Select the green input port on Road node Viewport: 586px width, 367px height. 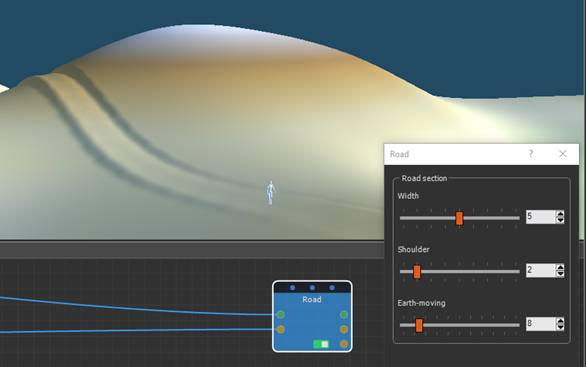click(x=280, y=315)
